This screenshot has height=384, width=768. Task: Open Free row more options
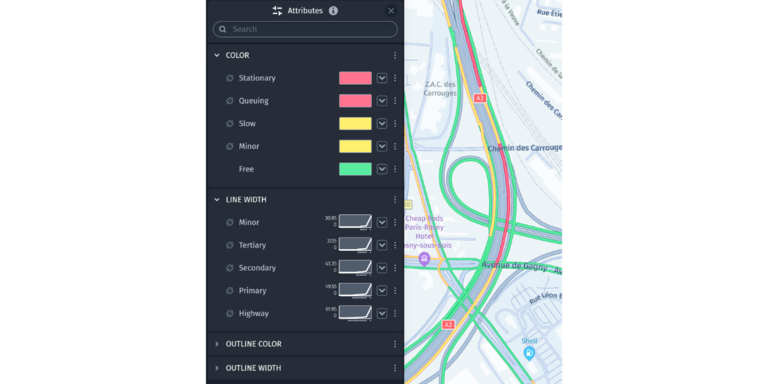395,169
